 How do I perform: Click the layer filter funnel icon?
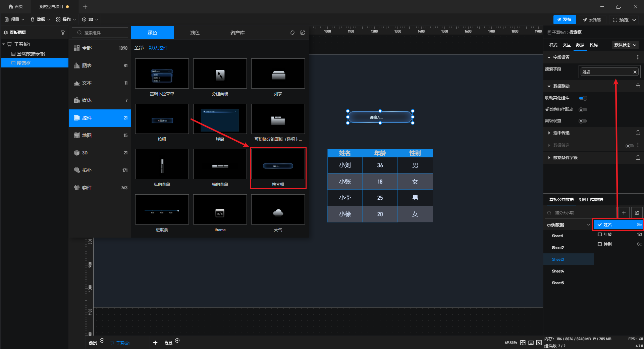(63, 33)
